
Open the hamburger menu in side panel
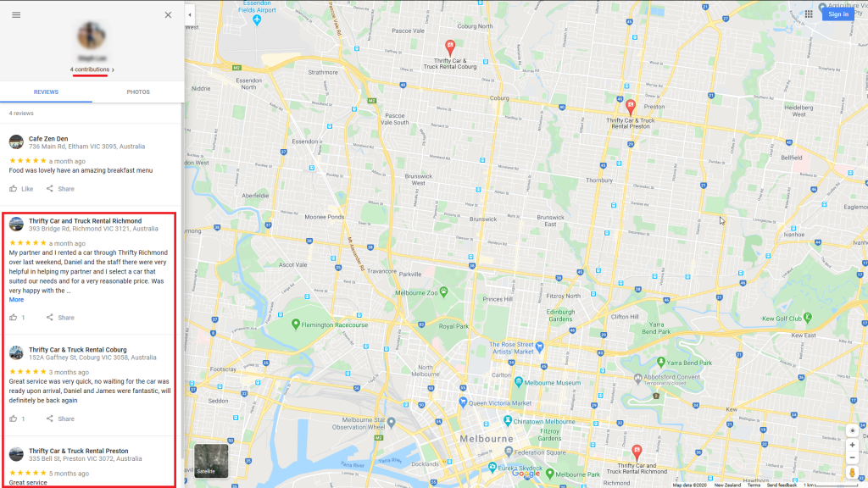16,15
